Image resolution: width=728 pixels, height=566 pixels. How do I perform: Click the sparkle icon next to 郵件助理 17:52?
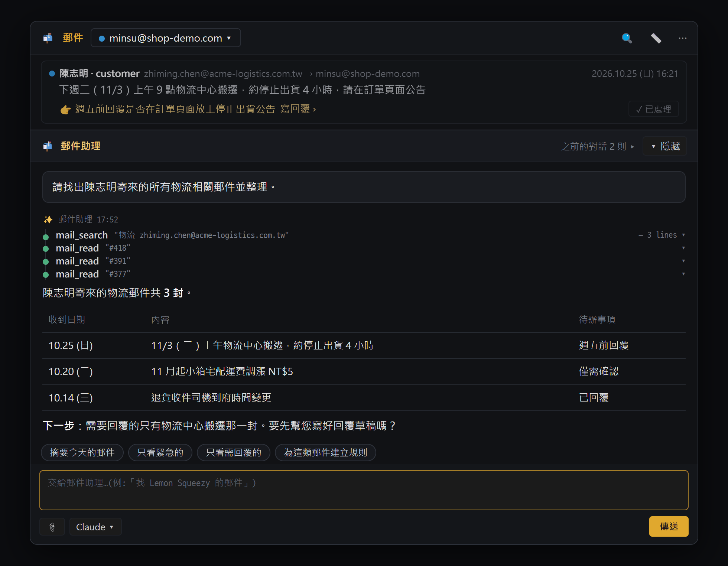point(48,219)
